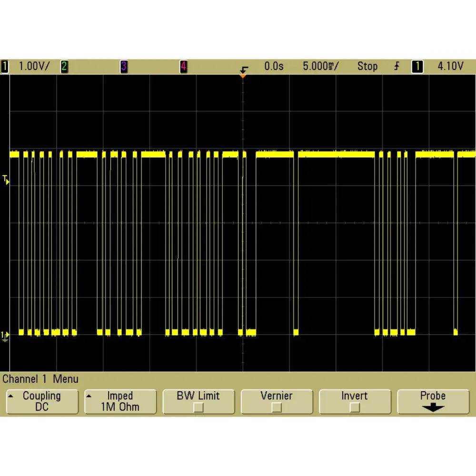Screen dimensions: 476x476
Task: Toggle the Vernier checkbox
Action: 276,407
